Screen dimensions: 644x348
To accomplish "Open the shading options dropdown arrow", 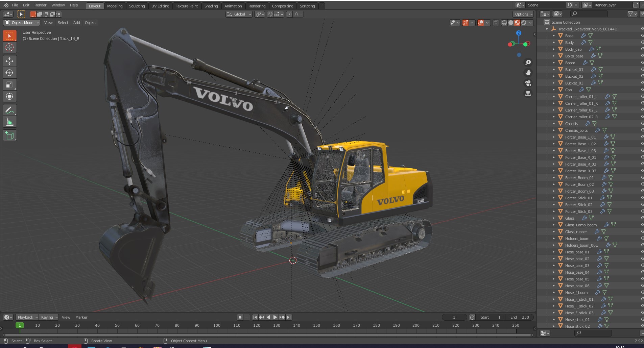I will coord(530,23).
